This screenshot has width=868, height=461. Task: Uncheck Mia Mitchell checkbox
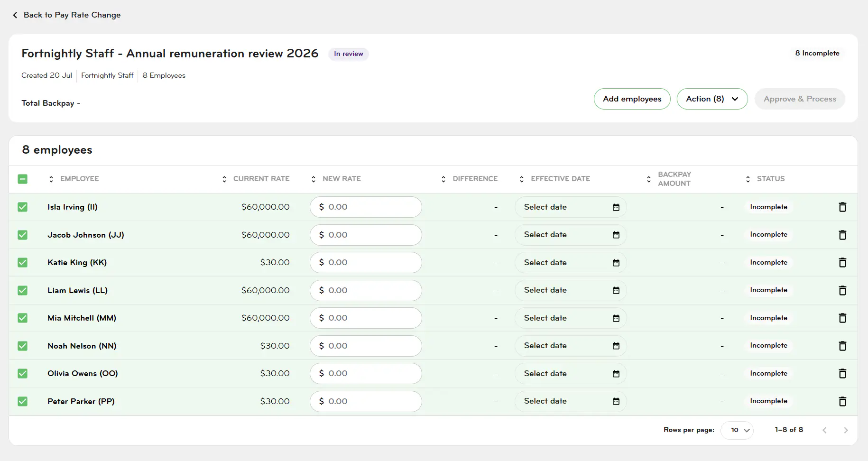(22, 318)
